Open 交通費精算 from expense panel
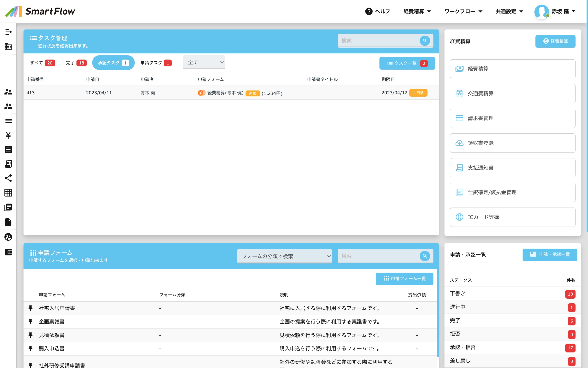The height and width of the screenshot is (368, 588). 512,94
